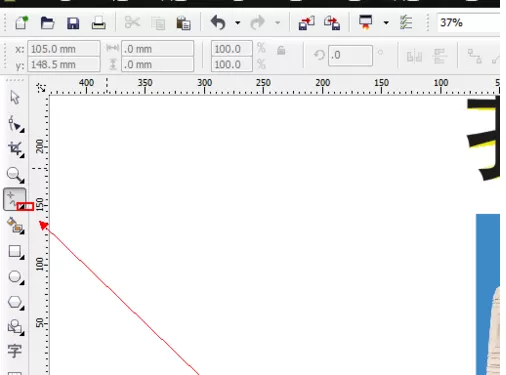The width and height of the screenshot is (506, 375).
Task: Open the options checklist icon
Action: click(x=406, y=23)
